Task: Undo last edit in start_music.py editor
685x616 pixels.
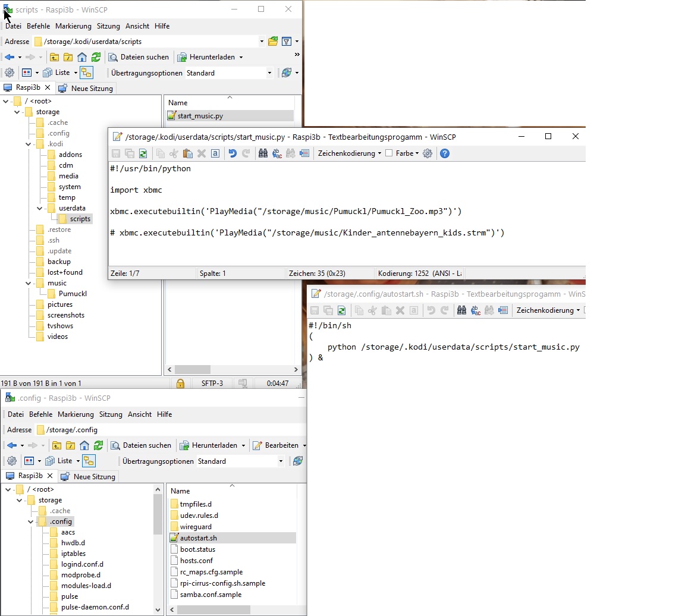Action: pos(232,153)
